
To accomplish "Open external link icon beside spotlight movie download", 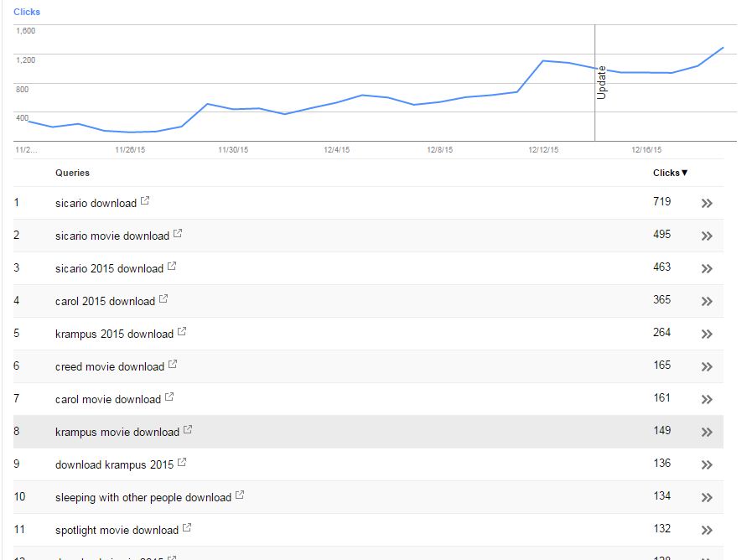I will coord(187,527).
